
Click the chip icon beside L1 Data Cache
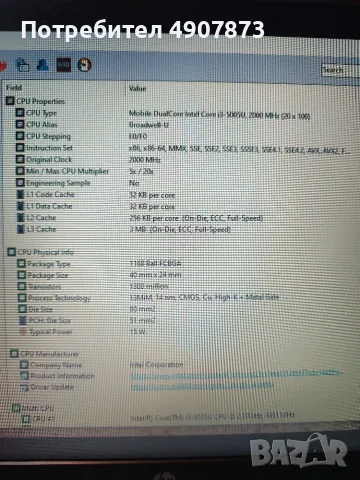[x=20, y=206]
